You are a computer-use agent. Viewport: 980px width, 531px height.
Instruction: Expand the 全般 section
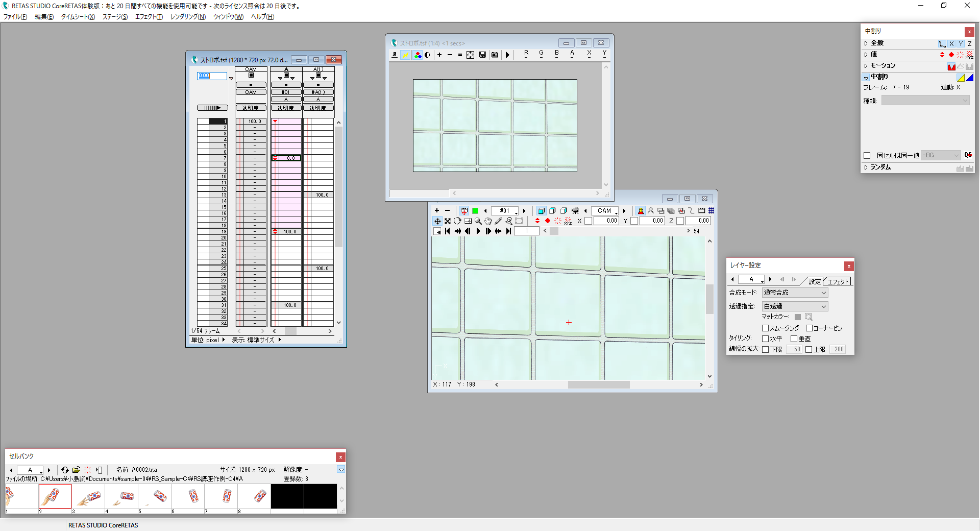[866, 43]
